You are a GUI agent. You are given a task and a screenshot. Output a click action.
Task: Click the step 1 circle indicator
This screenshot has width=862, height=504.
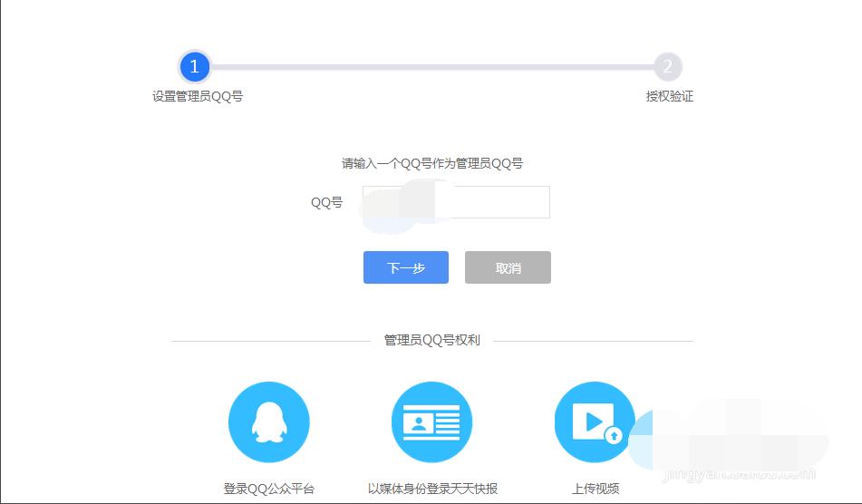point(194,66)
